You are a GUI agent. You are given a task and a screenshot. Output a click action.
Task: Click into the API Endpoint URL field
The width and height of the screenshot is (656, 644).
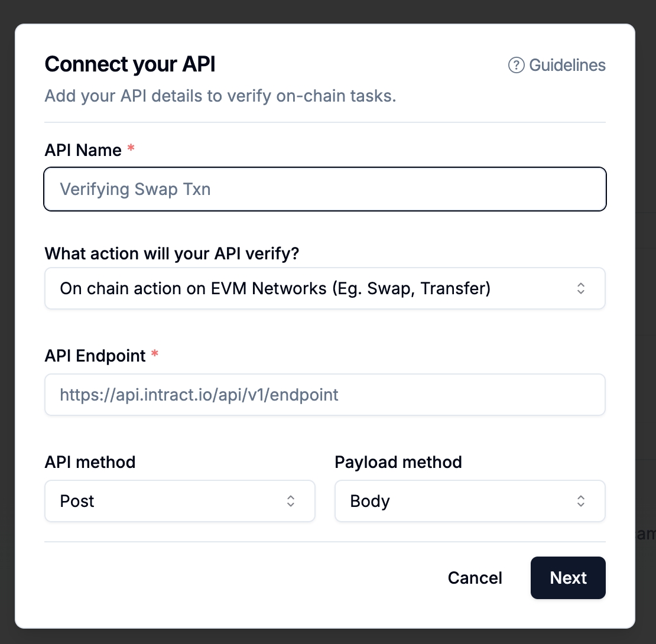[325, 395]
